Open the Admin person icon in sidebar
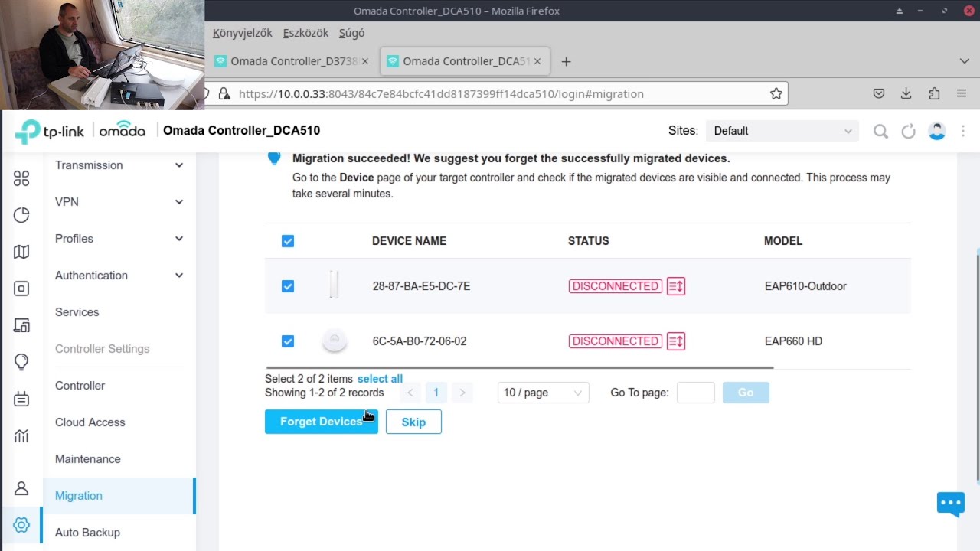 click(x=21, y=488)
